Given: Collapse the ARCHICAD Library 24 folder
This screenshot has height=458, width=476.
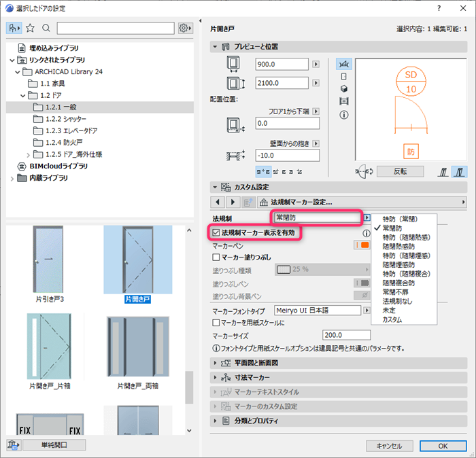Looking at the screenshot, I should pyautogui.click(x=18, y=72).
